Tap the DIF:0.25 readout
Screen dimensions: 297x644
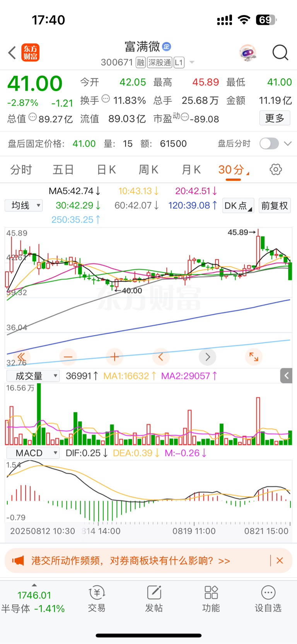(x=87, y=453)
